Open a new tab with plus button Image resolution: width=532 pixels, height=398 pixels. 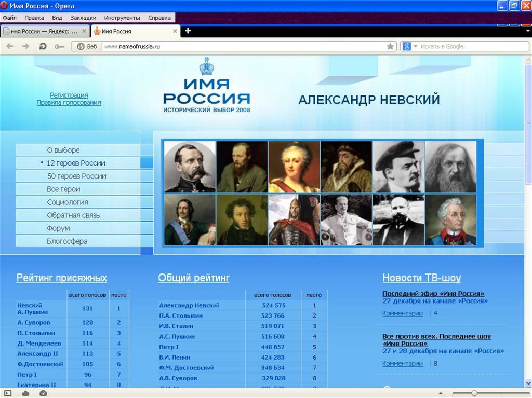point(188,31)
